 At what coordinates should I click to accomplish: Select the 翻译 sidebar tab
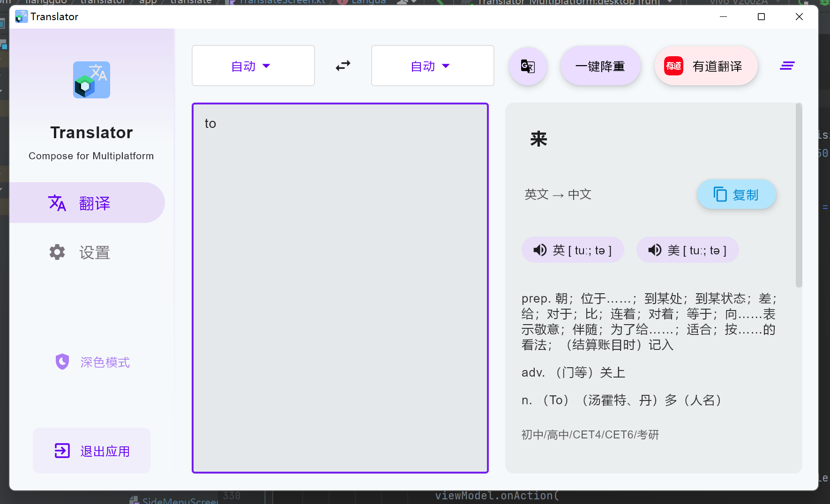point(87,203)
